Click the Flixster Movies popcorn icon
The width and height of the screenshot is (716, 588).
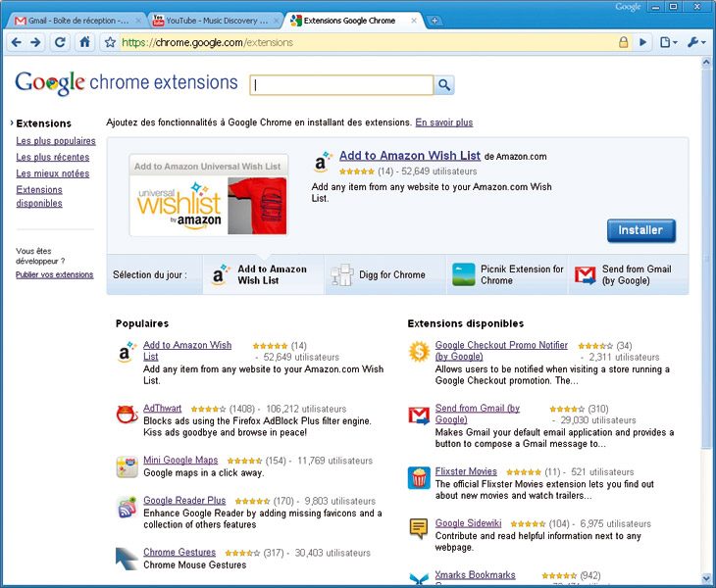click(419, 477)
